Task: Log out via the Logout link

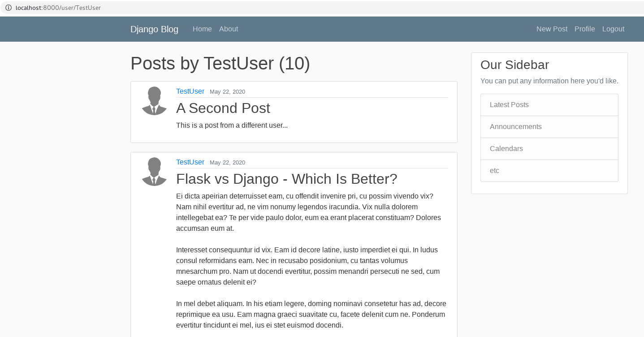Action: click(613, 29)
